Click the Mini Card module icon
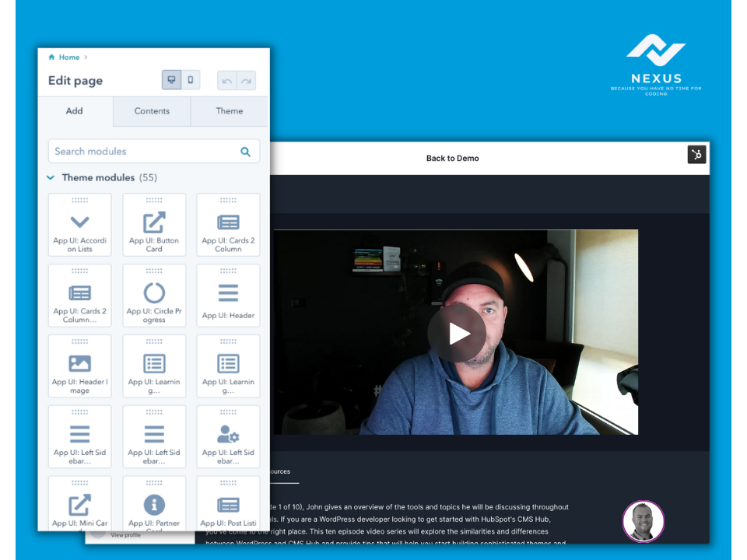Image resolution: width=747 pixels, height=560 pixels. [x=79, y=505]
